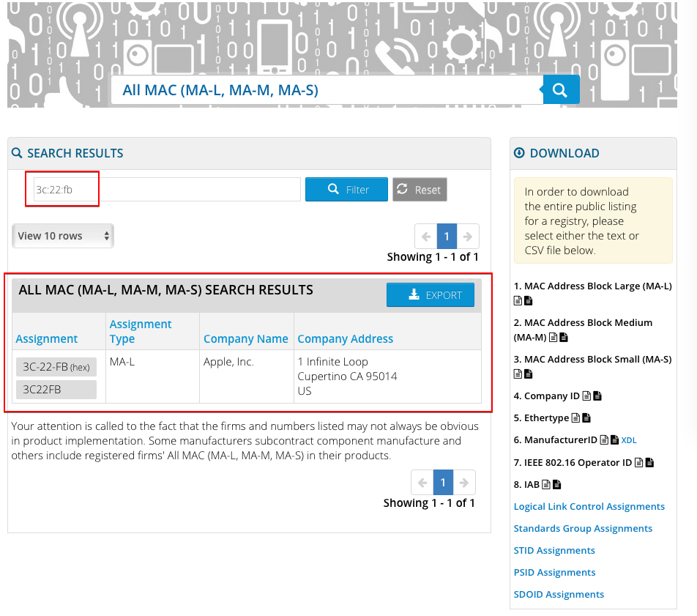Click the EXPORT button

pyautogui.click(x=430, y=295)
